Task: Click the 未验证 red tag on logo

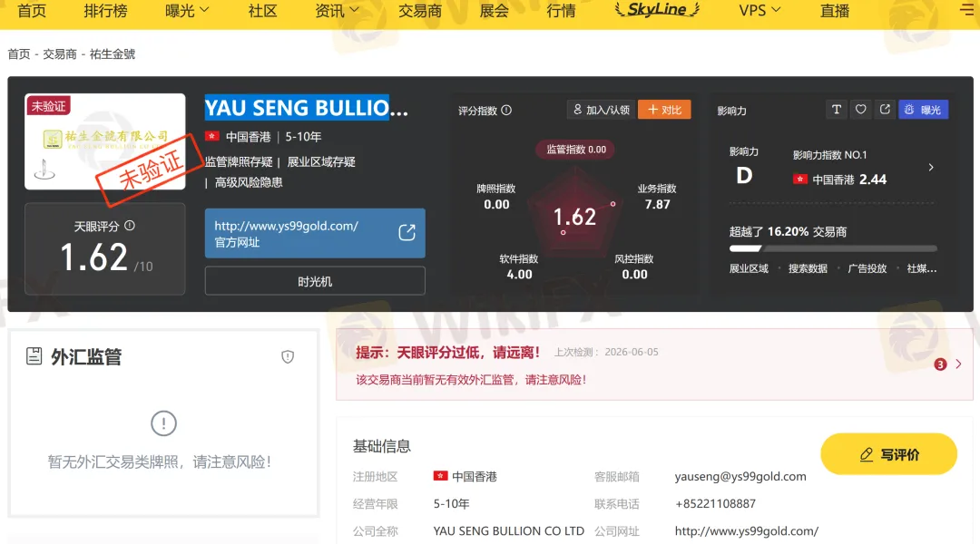Action: [48, 106]
